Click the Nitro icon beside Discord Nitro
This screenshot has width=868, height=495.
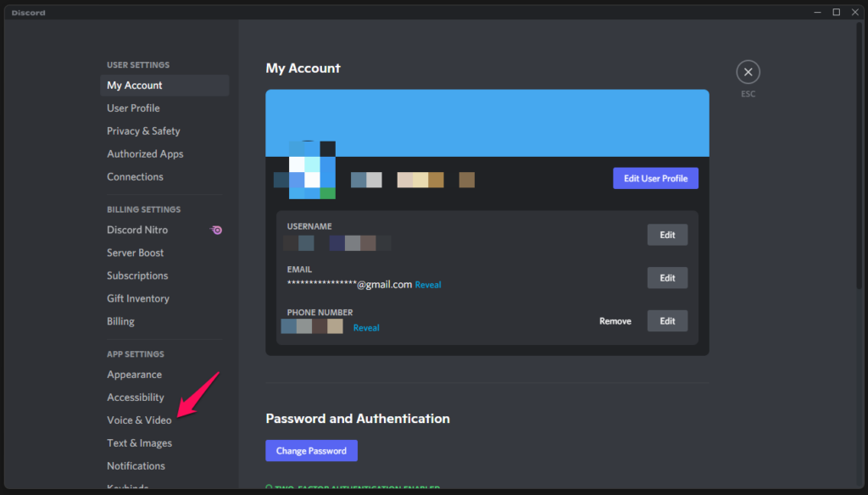coord(217,230)
